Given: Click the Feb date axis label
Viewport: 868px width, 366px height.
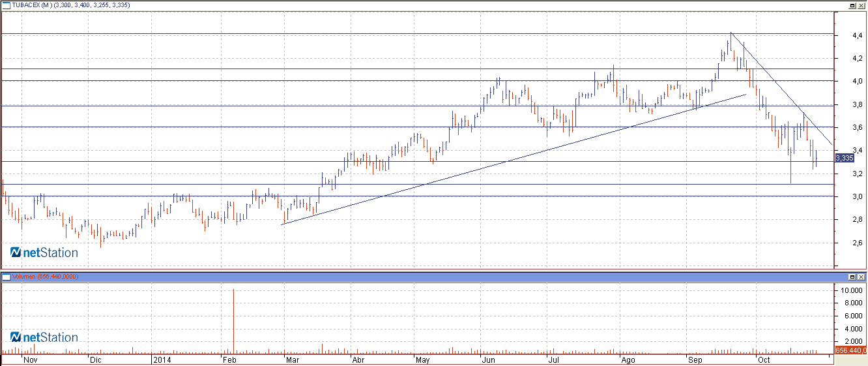Looking at the screenshot, I should coord(229,359).
